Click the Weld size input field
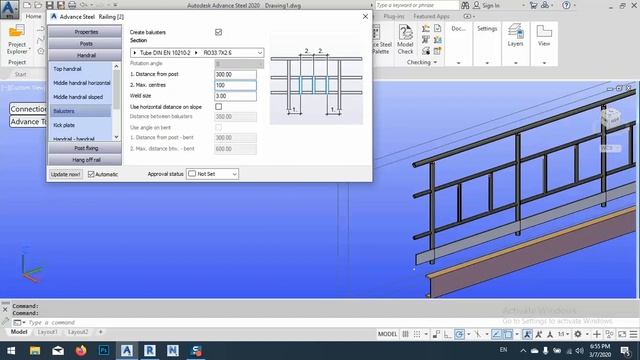Viewport: 640px width, 360px height. click(236, 96)
